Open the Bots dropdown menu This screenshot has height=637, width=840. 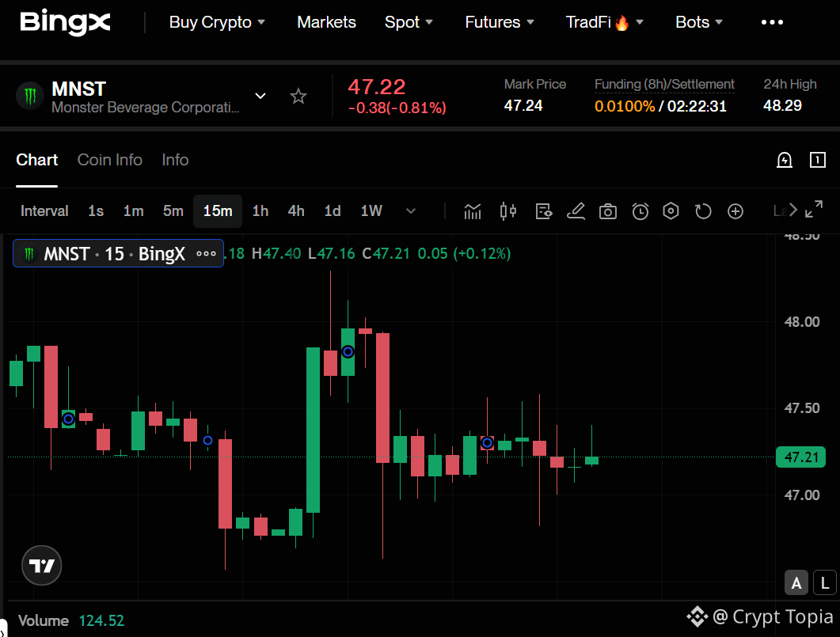(x=699, y=22)
